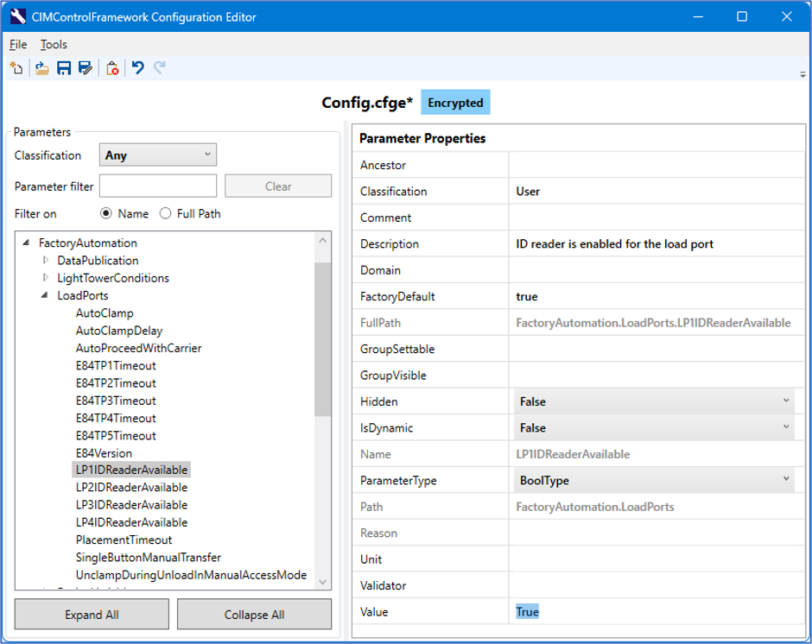
Task: Click the Config.cfge* file title
Action: (x=367, y=103)
